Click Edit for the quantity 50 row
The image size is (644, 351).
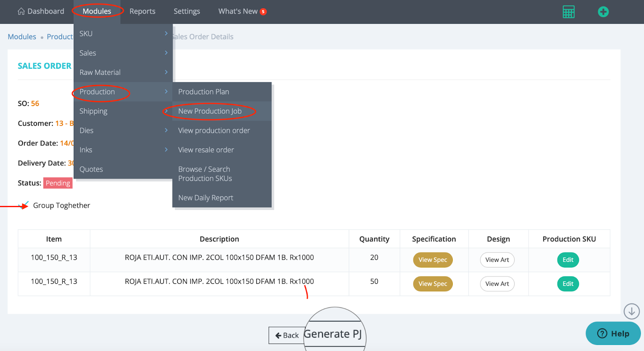568,284
